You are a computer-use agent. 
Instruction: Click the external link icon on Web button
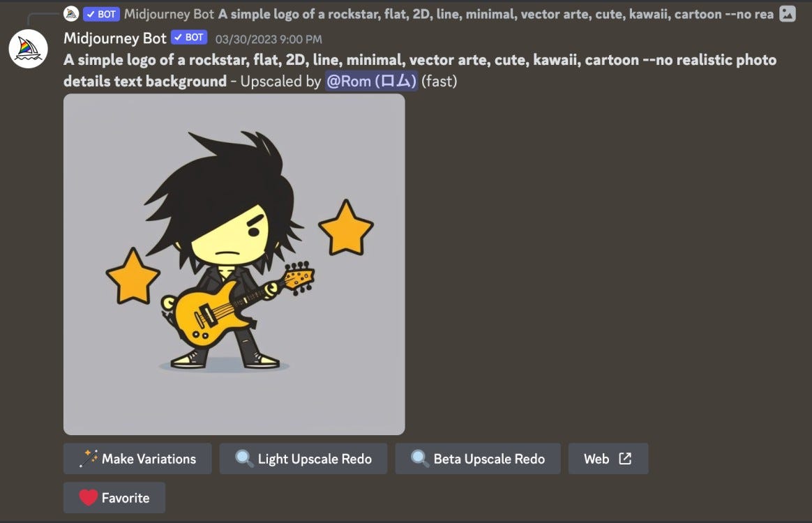tap(625, 459)
